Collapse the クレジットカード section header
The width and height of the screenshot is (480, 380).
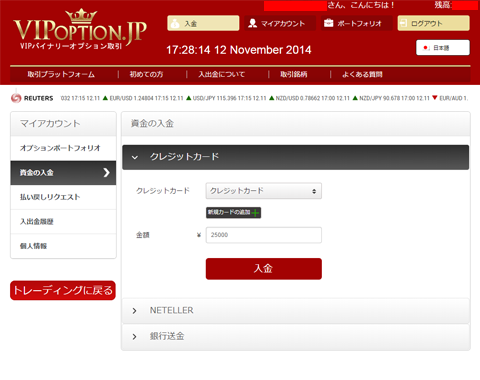296,157
